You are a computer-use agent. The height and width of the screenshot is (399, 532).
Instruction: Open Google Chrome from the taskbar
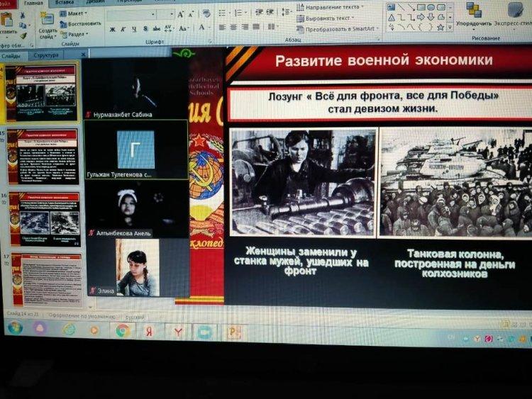pyautogui.click(x=123, y=330)
